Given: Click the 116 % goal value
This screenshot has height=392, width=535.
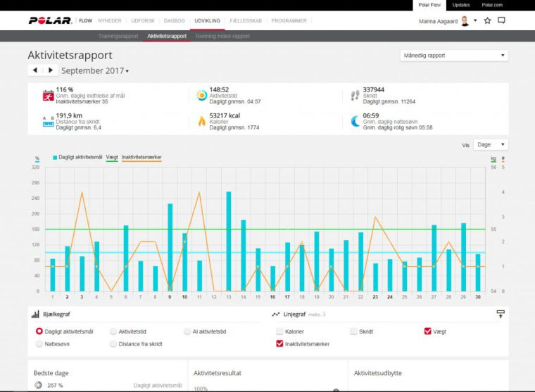Looking at the screenshot, I should point(65,89).
